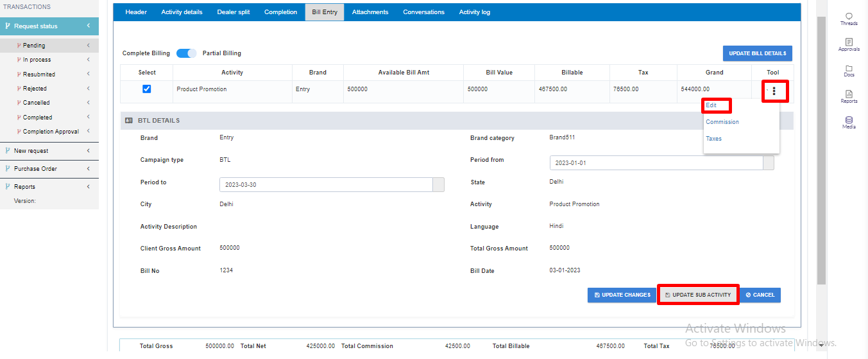This screenshot has width=868, height=359.
Task: Select Commission from the tool menu
Action: 722,122
